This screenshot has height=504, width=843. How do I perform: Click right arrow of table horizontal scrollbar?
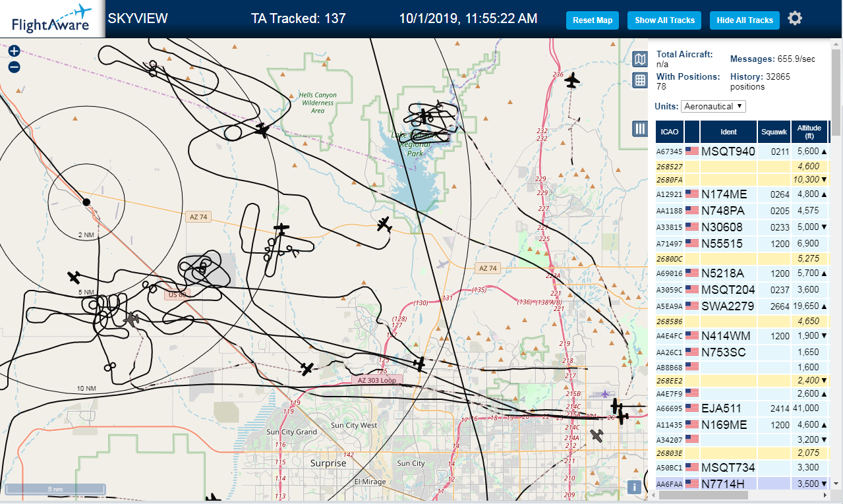[x=824, y=495]
